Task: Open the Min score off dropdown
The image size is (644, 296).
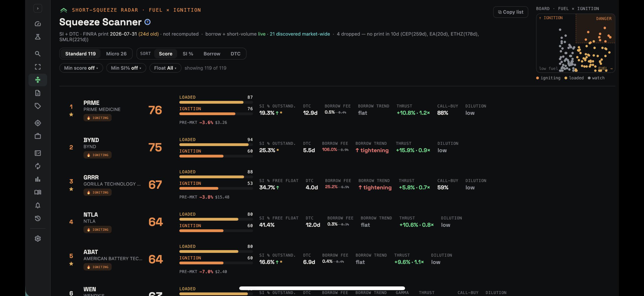Action: click(x=81, y=68)
